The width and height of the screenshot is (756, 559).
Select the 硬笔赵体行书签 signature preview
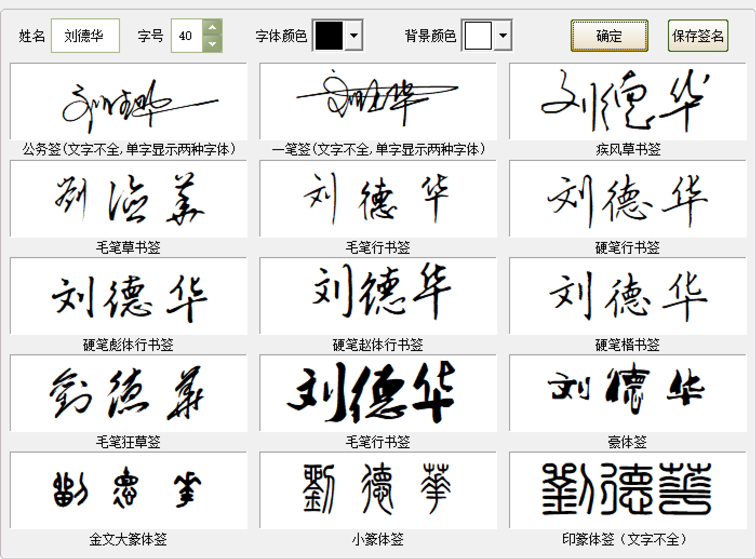pos(378,296)
